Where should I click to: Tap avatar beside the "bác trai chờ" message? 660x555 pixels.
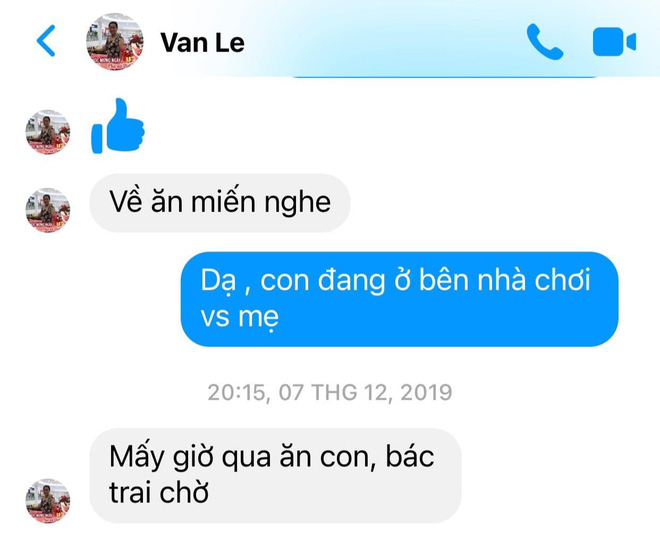click(x=48, y=501)
